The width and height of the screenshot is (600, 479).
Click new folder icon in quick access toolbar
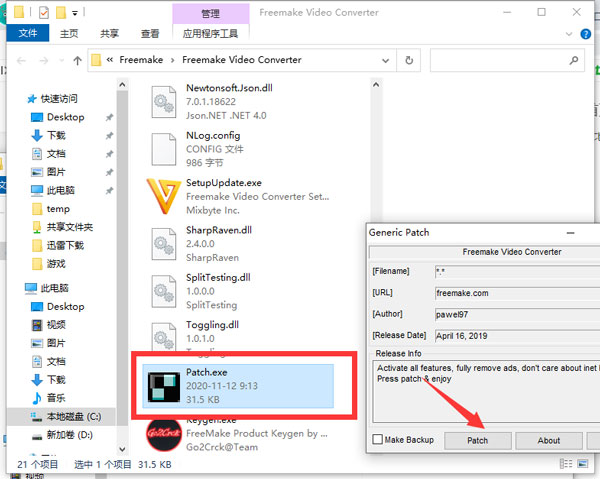pyautogui.click(x=61, y=13)
